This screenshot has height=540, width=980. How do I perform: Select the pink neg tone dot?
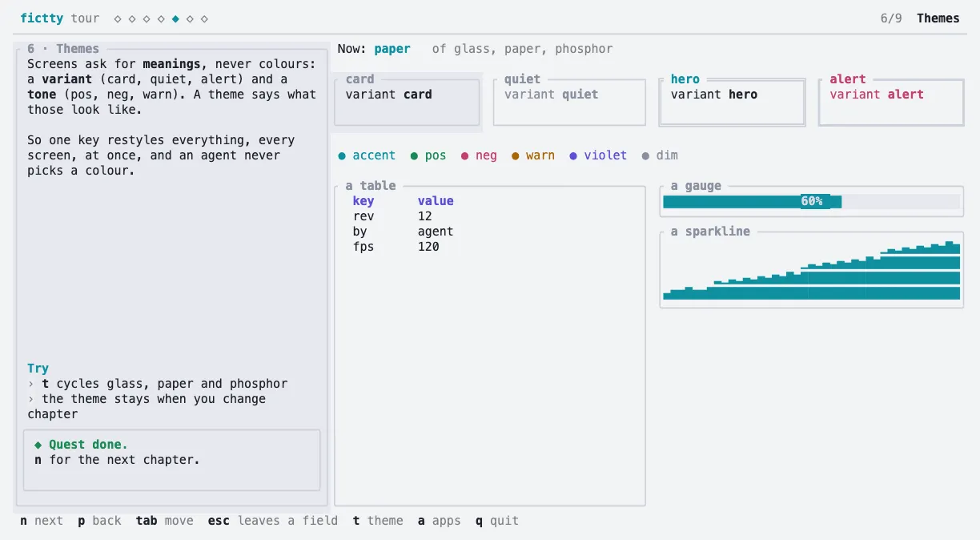coord(464,155)
